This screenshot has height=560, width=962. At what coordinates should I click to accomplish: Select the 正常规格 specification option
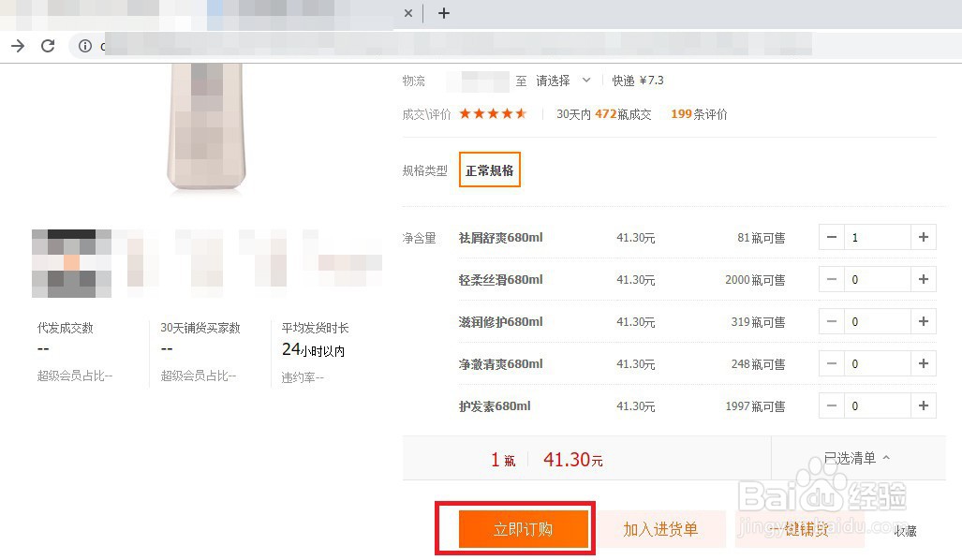point(489,169)
